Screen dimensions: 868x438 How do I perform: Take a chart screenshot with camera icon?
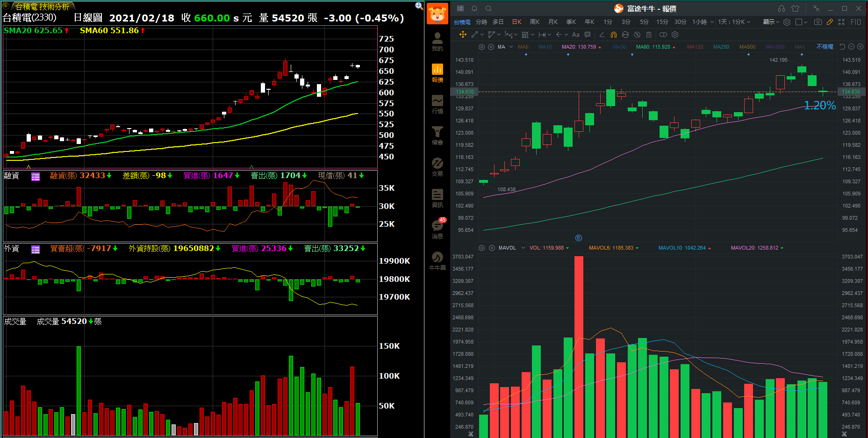click(x=818, y=22)
